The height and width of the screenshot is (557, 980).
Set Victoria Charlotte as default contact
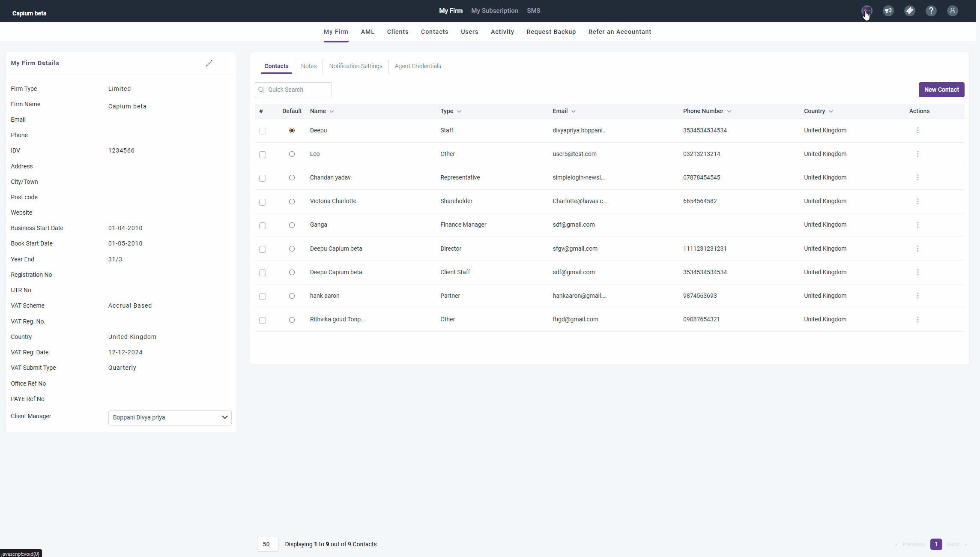[292, 201]
